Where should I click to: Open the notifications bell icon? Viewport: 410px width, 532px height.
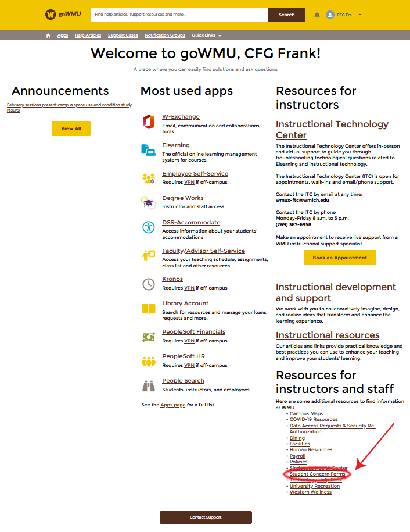pyautogui.click(x=317, y=15)
